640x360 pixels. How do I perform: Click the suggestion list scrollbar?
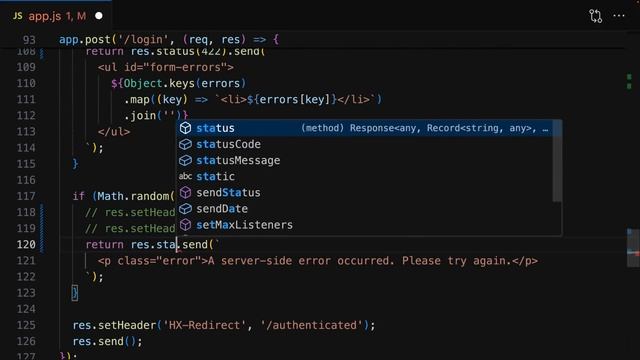click(558, 161)
